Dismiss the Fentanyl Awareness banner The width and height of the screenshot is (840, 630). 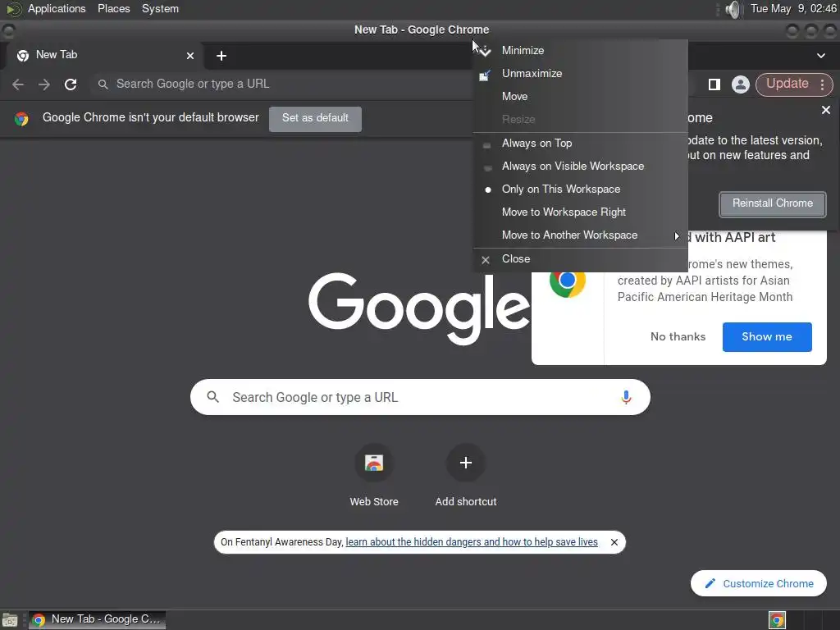[x=614, y=542]
